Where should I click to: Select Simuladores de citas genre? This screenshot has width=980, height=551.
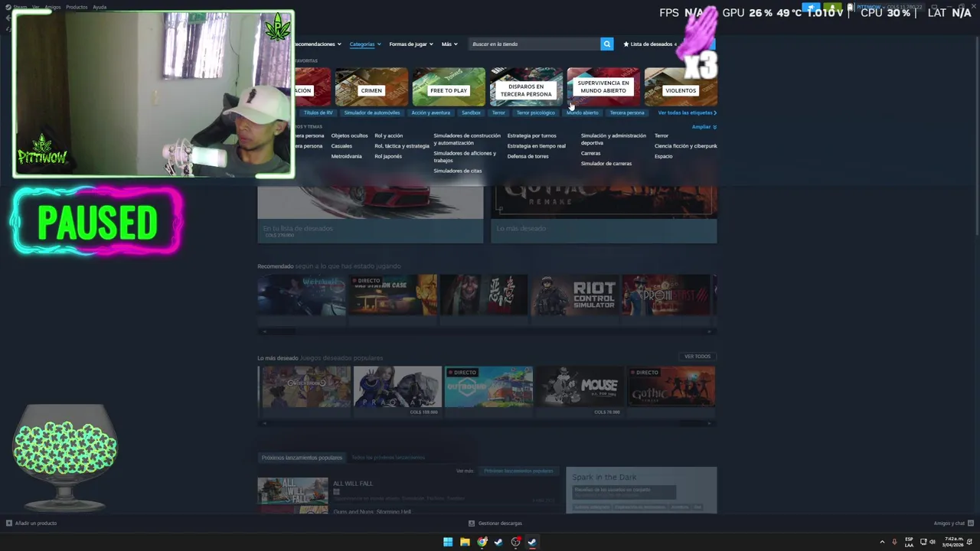(458, 171)
